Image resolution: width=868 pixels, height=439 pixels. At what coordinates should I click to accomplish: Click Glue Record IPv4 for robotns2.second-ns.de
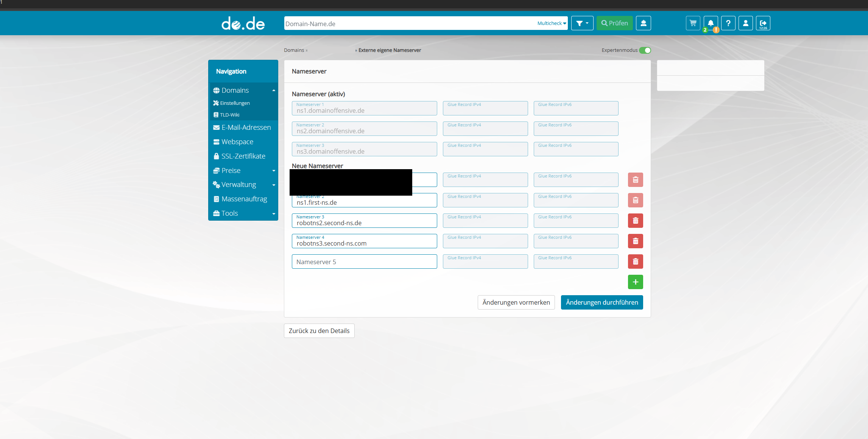485,221
